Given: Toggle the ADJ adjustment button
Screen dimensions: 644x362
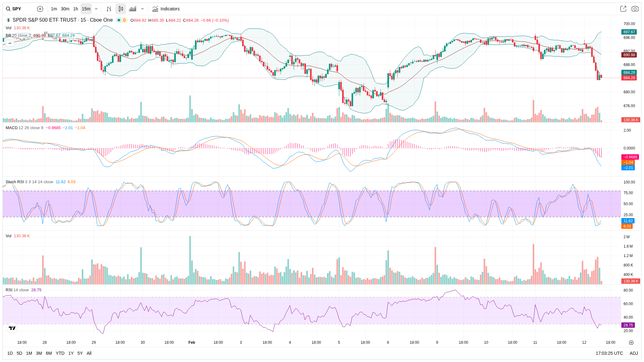Looking at the screenshot, I should 634,353.
